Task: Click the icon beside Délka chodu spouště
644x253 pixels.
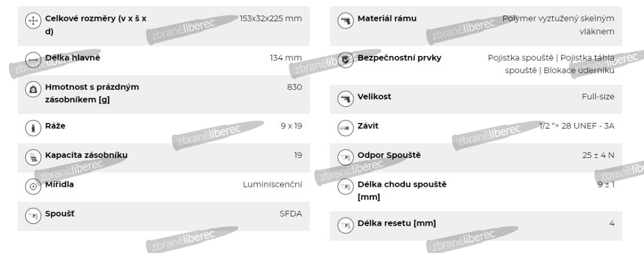Action: [x=344, y=186]
